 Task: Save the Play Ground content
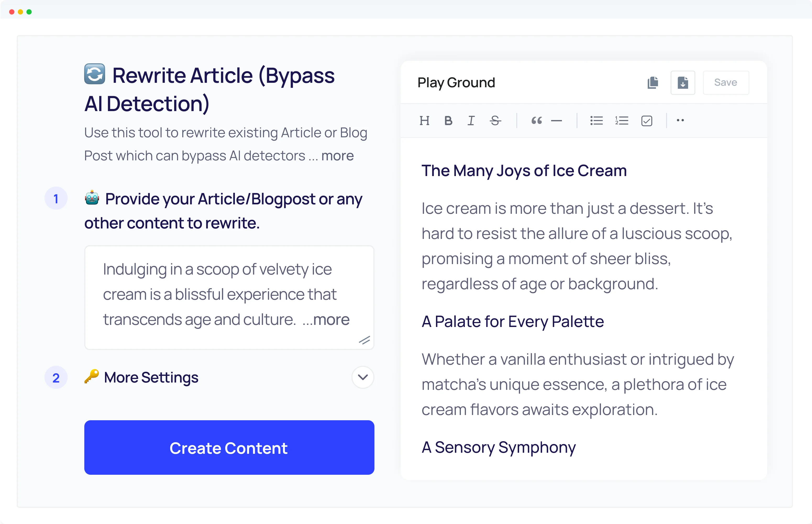pos(726,82)
